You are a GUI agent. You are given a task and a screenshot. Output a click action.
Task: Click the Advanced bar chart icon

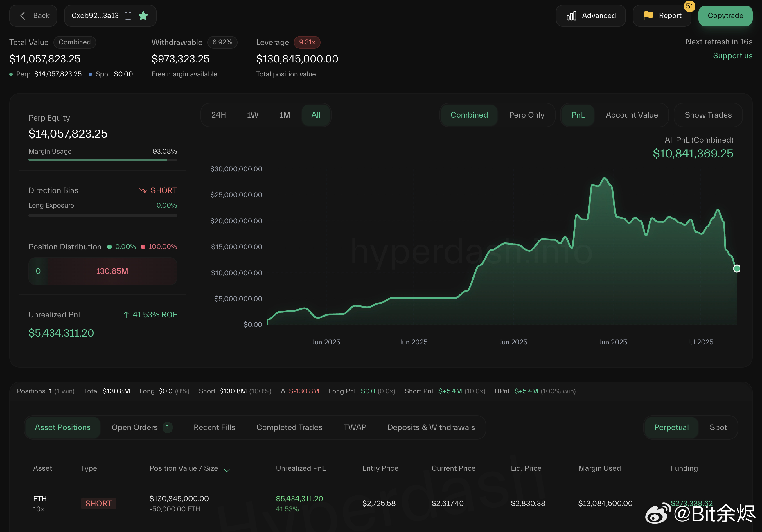point(571,16)
